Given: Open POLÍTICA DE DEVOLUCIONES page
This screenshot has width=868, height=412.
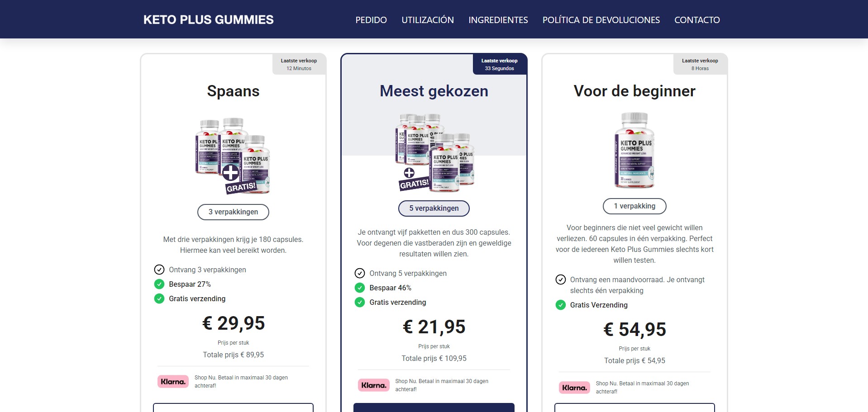Looking at the screenshot, I should [601, 20].
